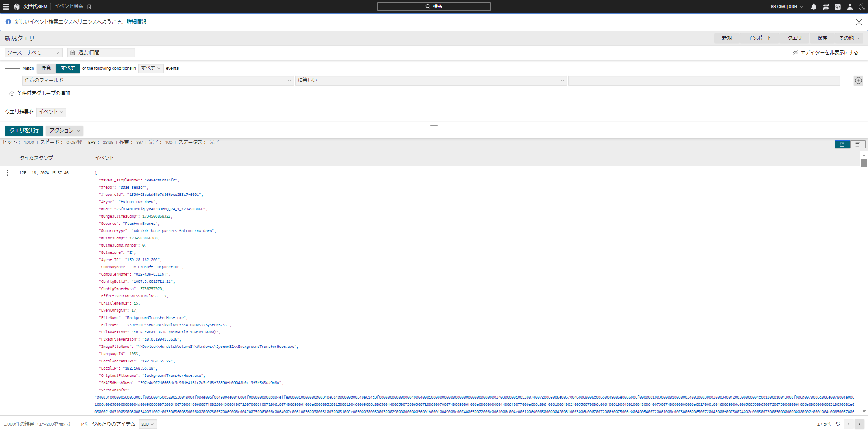Click the イベント column header
The width and height of the screenshot is (868, 433).
[104, 158]
